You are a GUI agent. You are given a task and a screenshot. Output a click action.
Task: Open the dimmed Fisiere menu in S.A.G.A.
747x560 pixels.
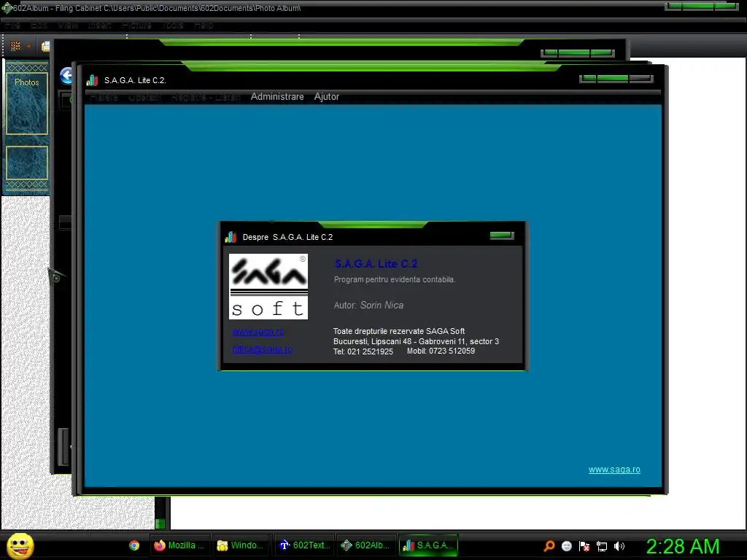pyautogui.click(x=104, y=97)
